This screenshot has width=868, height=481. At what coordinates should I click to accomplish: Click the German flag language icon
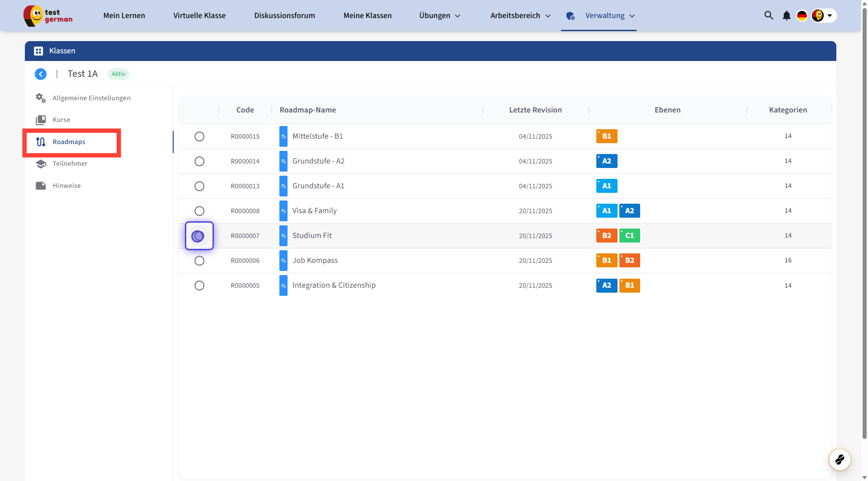coord(802,16)
